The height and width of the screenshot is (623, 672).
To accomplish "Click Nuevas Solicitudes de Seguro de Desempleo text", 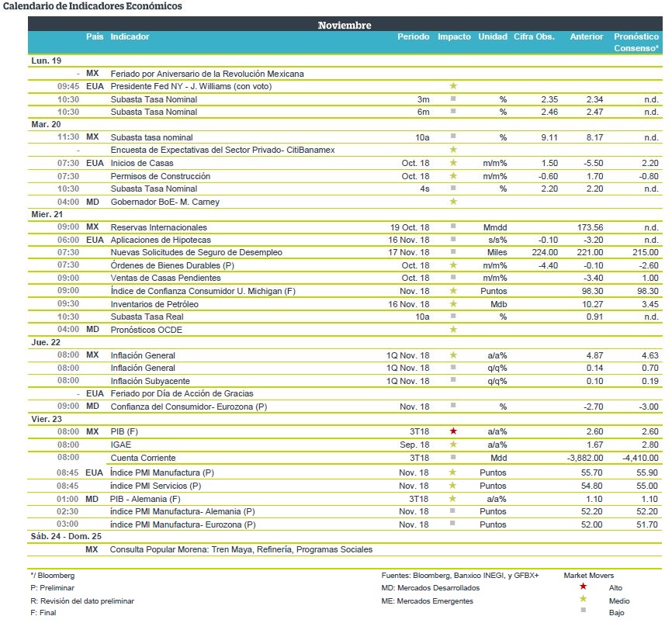I will tap(196, 252).
